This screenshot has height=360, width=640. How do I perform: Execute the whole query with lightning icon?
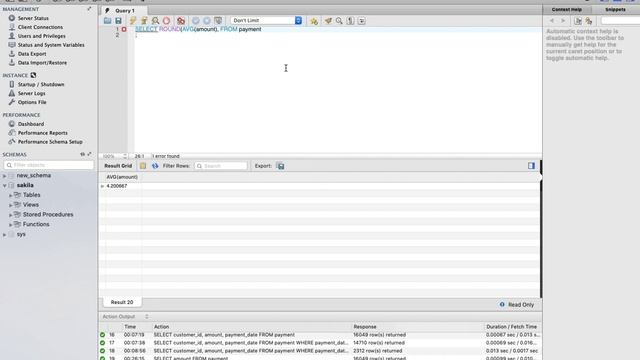(x=133, y=20)
